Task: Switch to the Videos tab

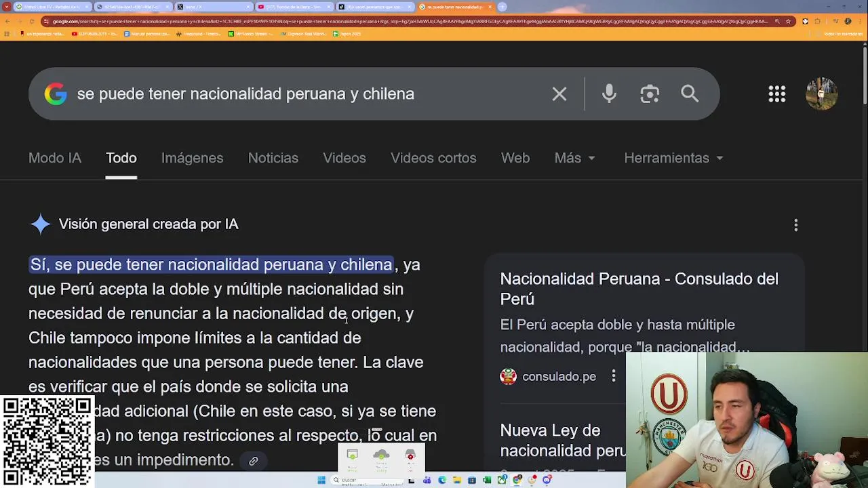Action: [344, 158]
